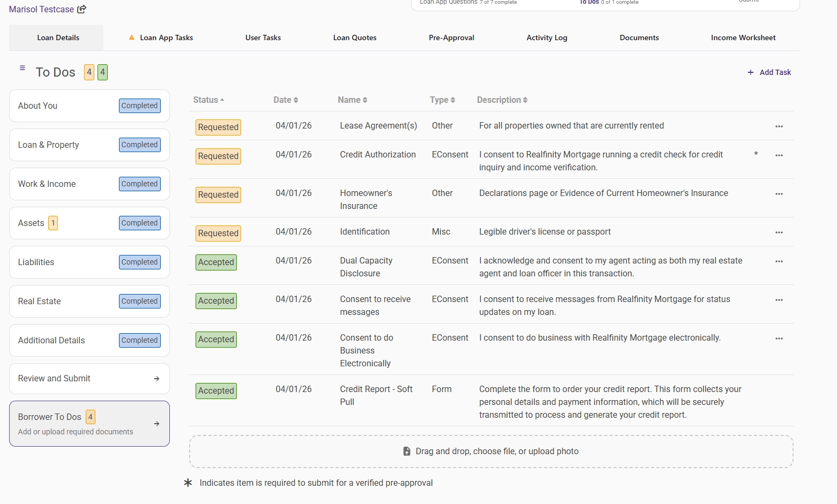
Task: Open more options for Consent to do Business Electronically
Action: pos(779,338)
